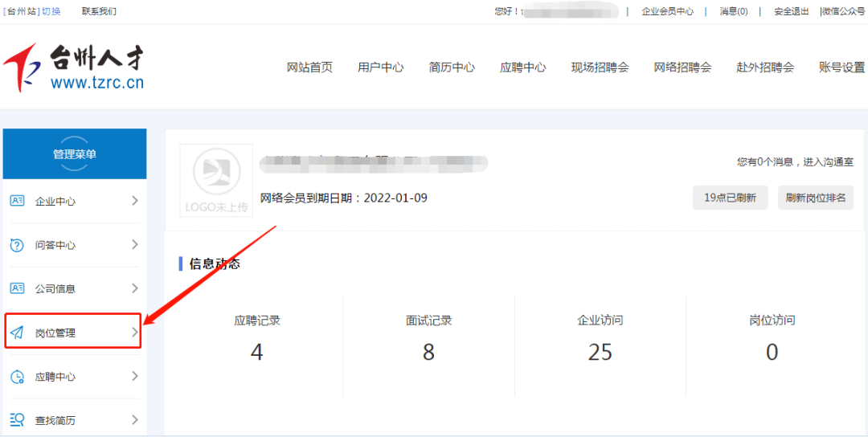
Task: Click the 问答中心 question-mark icon
Action: [18, 244]
